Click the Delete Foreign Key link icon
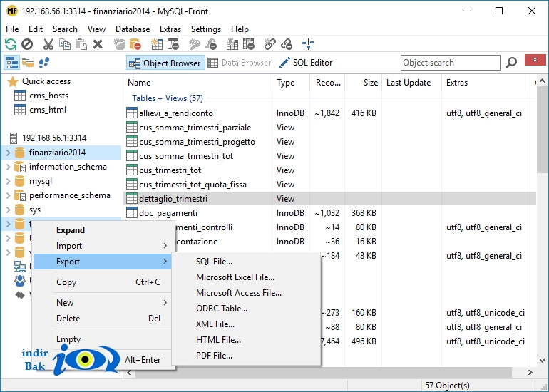 (x=287, y=44)
